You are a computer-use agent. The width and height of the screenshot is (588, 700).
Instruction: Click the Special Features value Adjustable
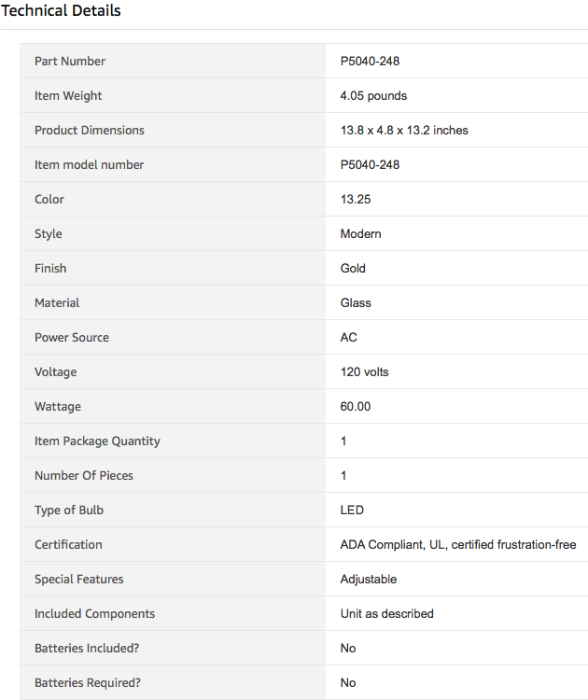click(369, 580)
